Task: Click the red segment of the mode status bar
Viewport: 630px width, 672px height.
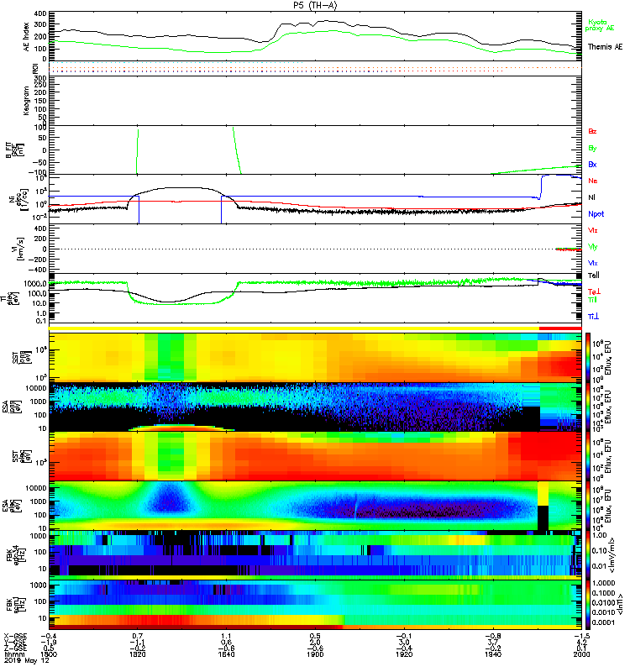Action: click(x=560, y=328)
